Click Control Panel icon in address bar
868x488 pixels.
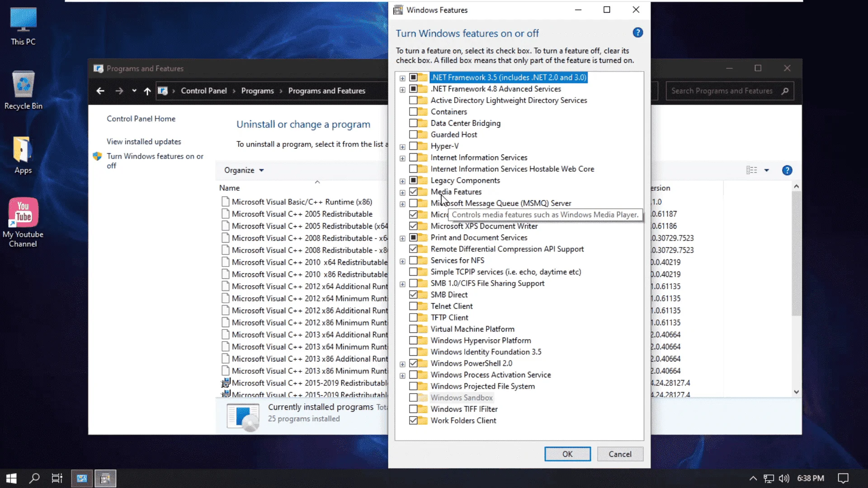(163, 91)
